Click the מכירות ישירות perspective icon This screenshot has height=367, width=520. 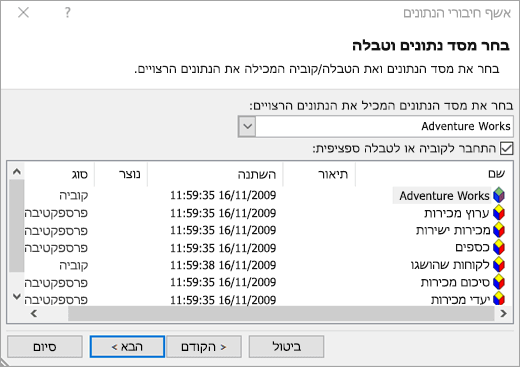click(499, 230)
